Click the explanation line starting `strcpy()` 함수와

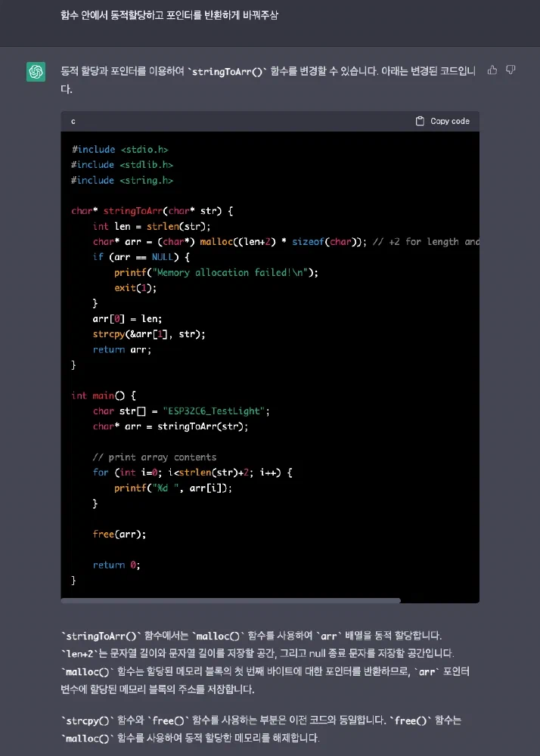pyautogui.click(x=261, y=720)
